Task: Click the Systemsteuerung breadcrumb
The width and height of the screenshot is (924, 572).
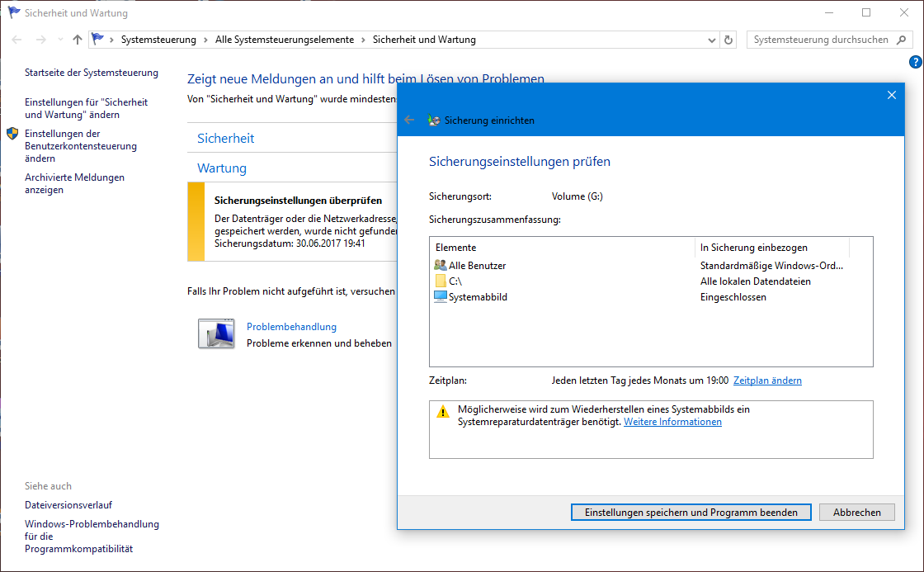Action: (158, 40)
